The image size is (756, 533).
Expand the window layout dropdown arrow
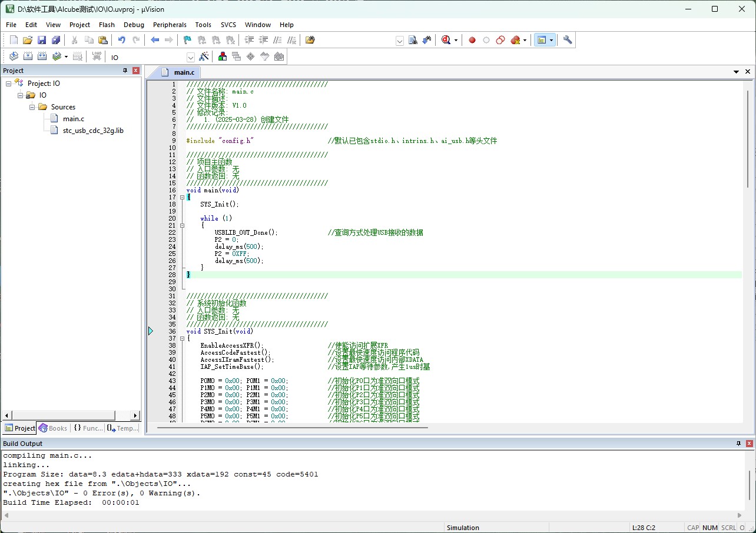point(551,40)
